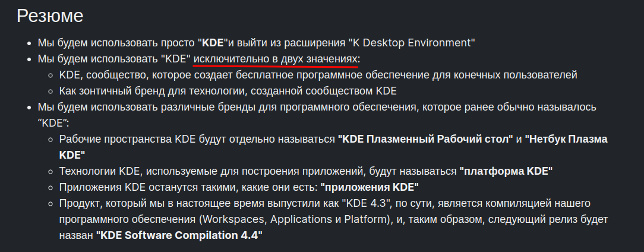Click the underlined phrase "исключительно в двух значениях"
Image resolution: width=644 pixels, height=252 pixels.
tap(276, 59)
